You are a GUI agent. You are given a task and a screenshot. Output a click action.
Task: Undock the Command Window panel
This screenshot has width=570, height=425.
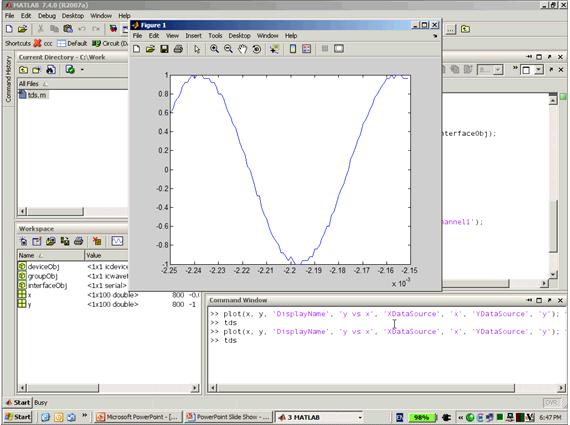click(549, 300)
